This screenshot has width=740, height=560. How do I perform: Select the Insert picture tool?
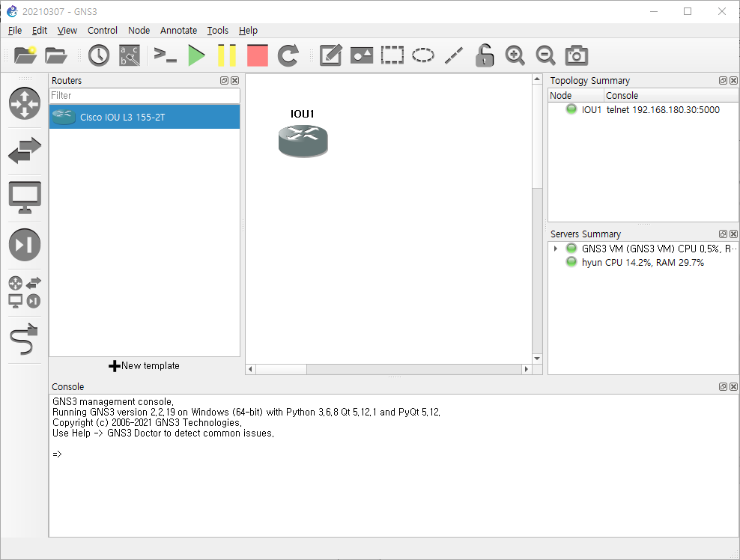(x=362, y=55)
